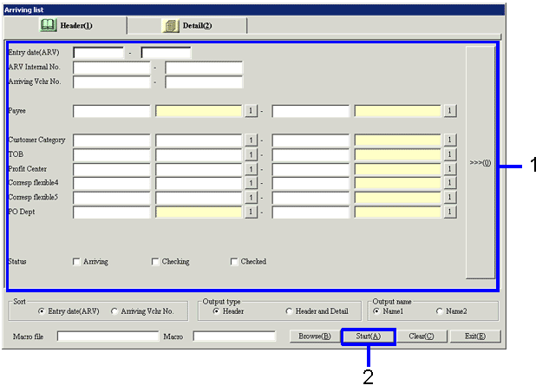Choose Name2 output name
Viewport: 549px width, 392px height.
pyautogui.click(x=440, y=311)
